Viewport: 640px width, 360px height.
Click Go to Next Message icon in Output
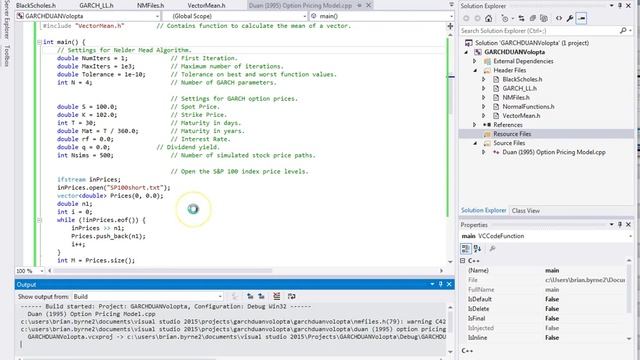pos(261,296)
